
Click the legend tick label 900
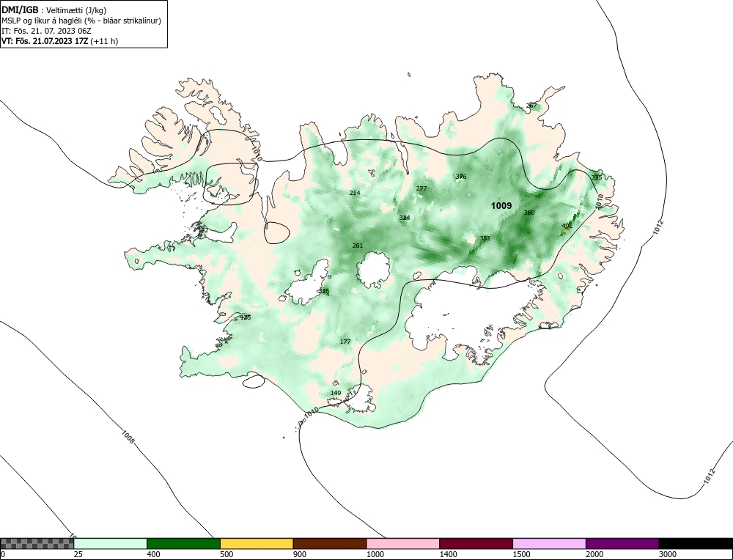point(300,554)
